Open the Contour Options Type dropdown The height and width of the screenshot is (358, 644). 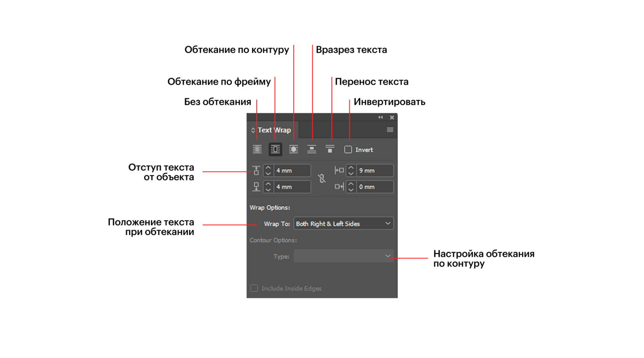click(x=343, y=256)
